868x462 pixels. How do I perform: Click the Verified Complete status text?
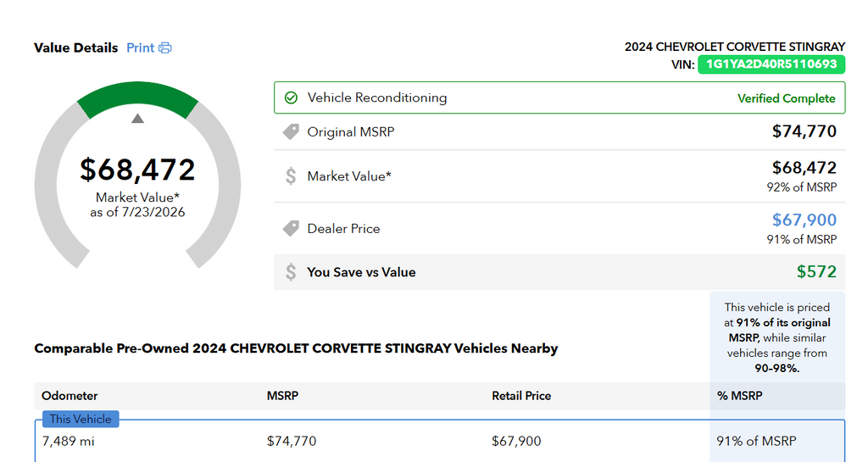[x=786, y=98]
